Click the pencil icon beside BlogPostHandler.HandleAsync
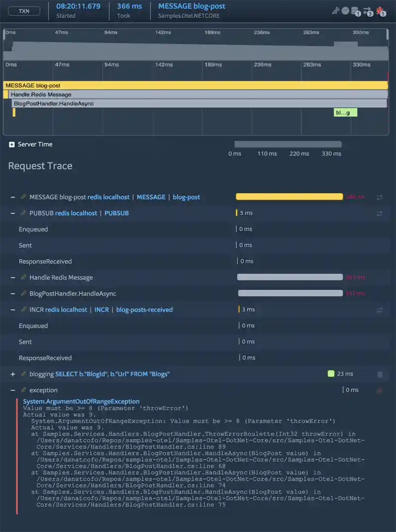396x532 pixels. tap(23, 293)
